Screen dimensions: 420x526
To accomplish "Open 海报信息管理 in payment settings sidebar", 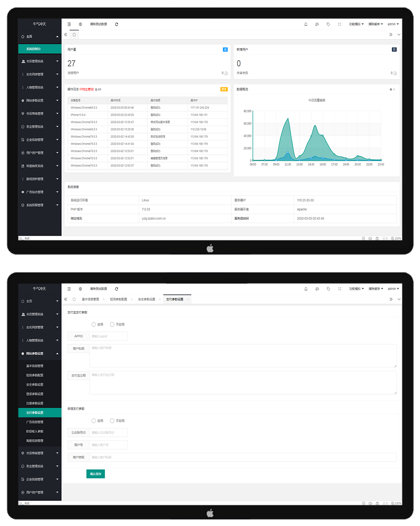I will coord(40,441).
